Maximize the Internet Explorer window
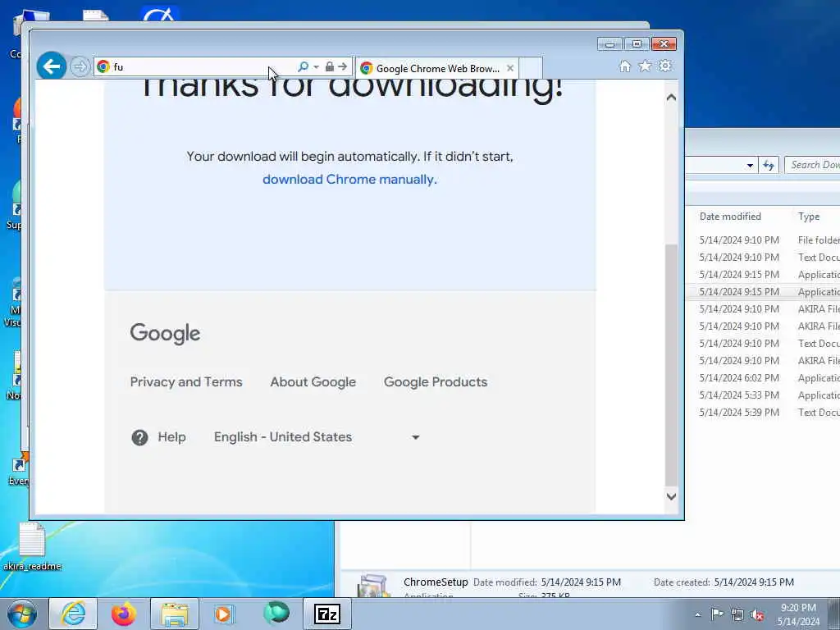 [637, 44]
